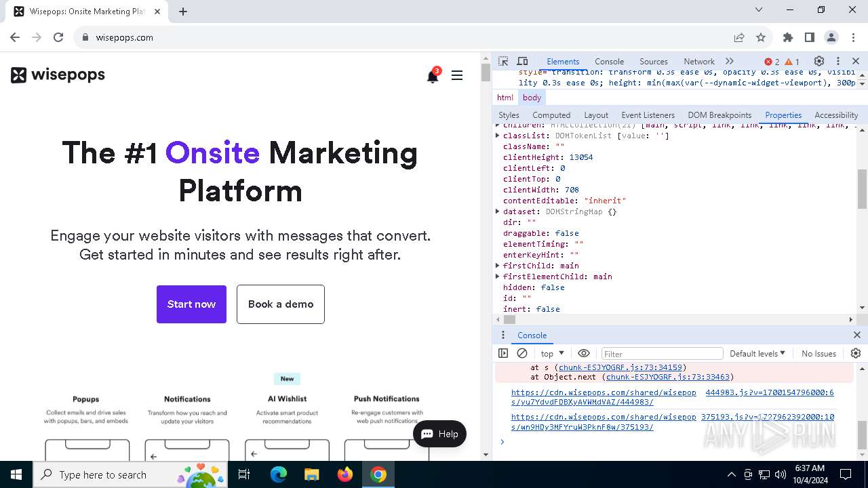Viewport: 868px width, 488px height.
Task: Click the contentEditable "inherit" value
Action: point(604,201)
